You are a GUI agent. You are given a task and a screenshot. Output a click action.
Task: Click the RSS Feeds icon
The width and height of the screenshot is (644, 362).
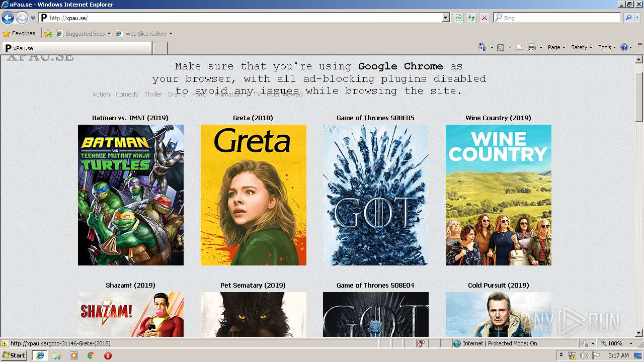click(x=501, y=47)
